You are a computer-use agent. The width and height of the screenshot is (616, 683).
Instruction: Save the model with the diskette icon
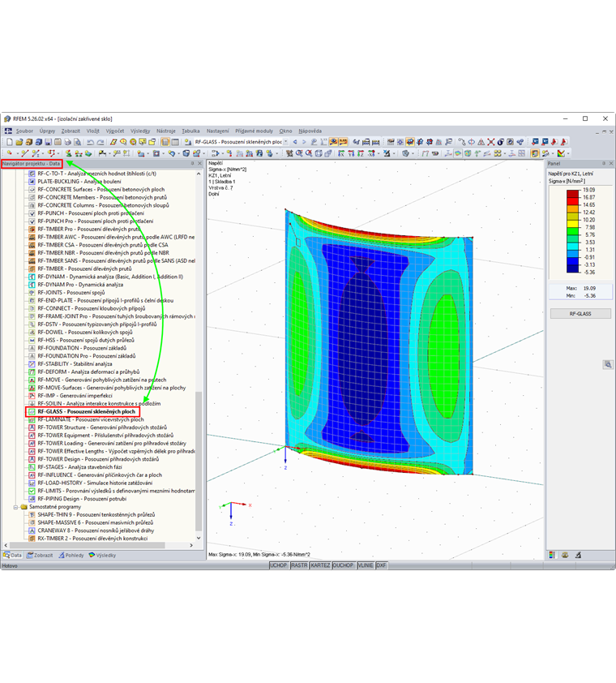point(48,142)
